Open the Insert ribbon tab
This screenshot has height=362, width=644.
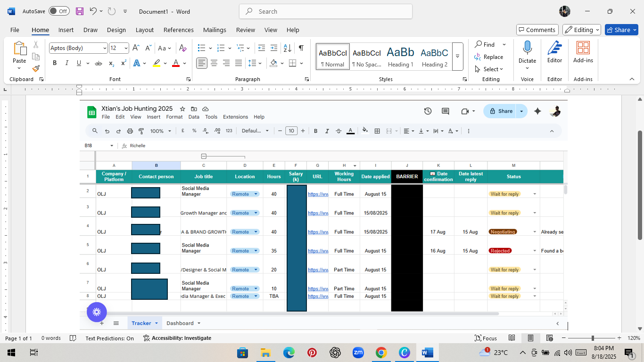click(x=66, y=30)
